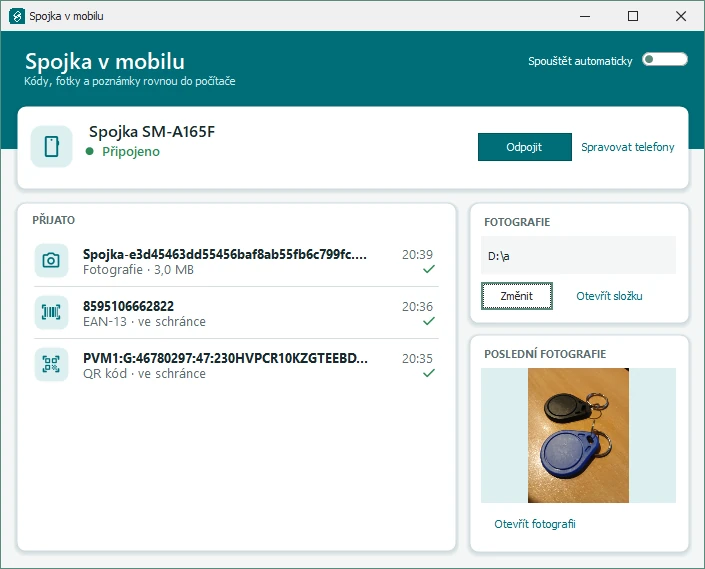Click the D:\a folder path field
Screen dimensions: 705x569
click(x=578, y=255)
